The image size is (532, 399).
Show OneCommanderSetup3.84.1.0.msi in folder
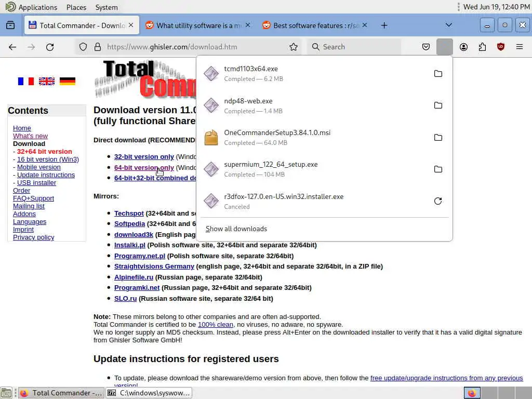(x=438, y=137)
